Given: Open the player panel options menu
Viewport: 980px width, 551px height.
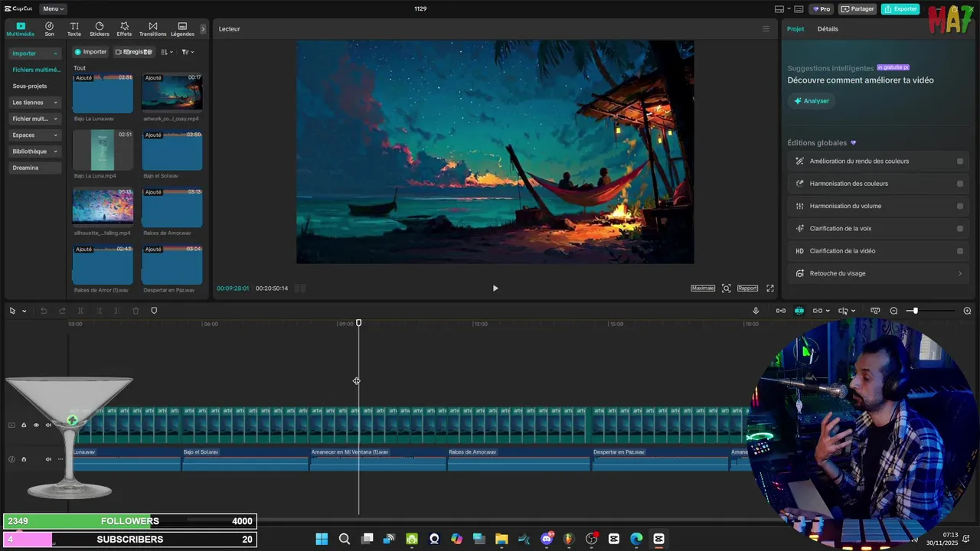Looking at the screenshot, I should (766, 29).
